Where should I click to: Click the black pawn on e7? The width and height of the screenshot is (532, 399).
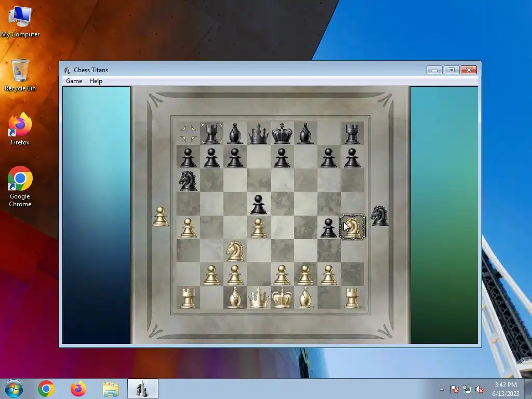[282, 157]
